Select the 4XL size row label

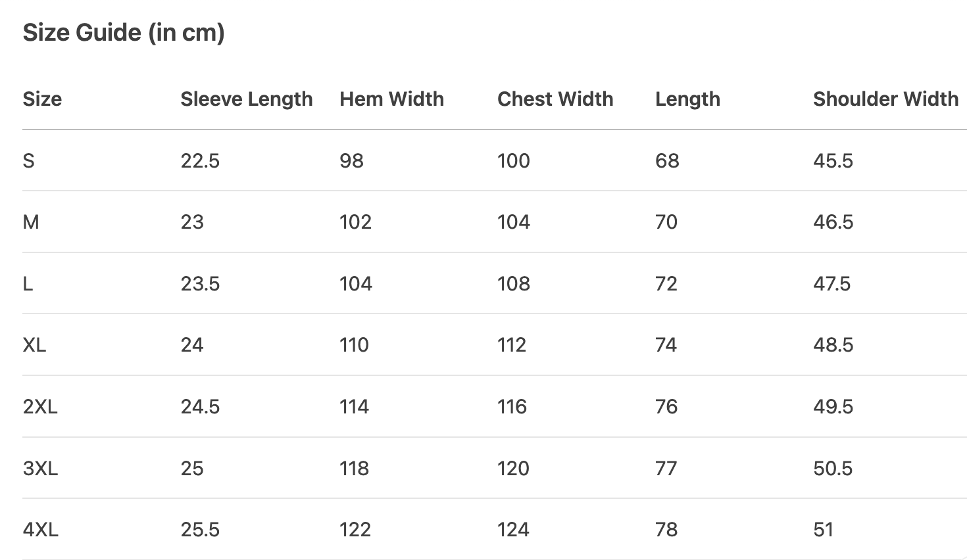(x=41, y=530)
